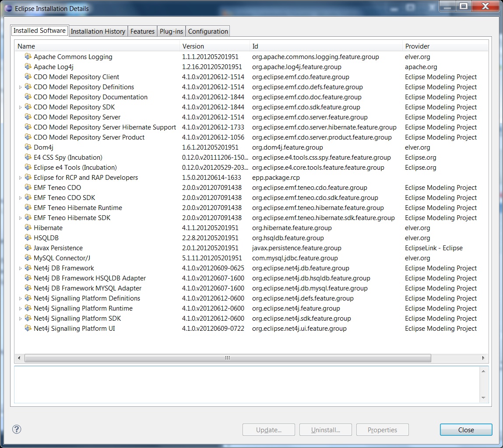
Task: Open the Installation History tab
Action: tap(98, 31)
